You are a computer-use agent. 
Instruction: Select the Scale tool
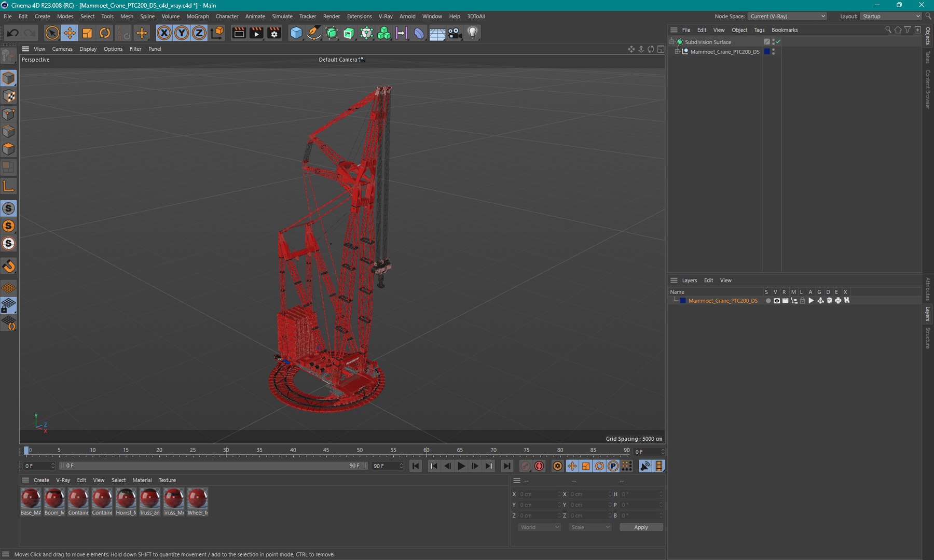pos(87,33)
